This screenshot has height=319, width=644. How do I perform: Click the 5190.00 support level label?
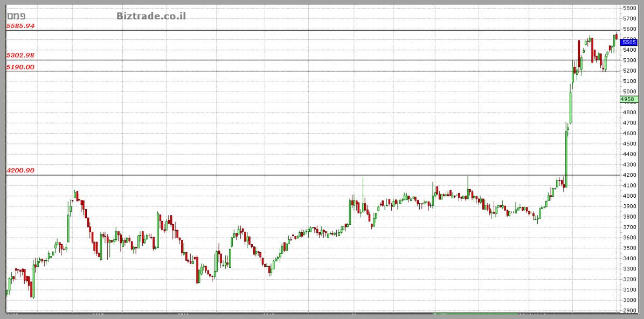(x=20, y=67)
